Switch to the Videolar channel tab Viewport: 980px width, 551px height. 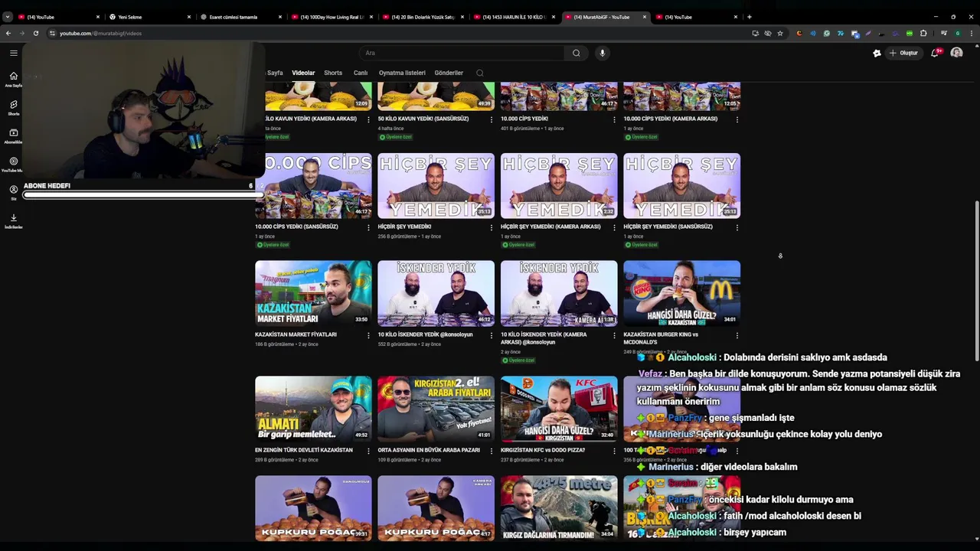coord(303,73)
